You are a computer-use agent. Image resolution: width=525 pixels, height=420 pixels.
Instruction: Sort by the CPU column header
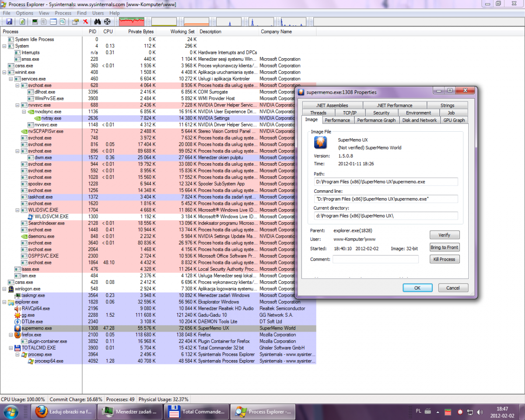(108, 31)
